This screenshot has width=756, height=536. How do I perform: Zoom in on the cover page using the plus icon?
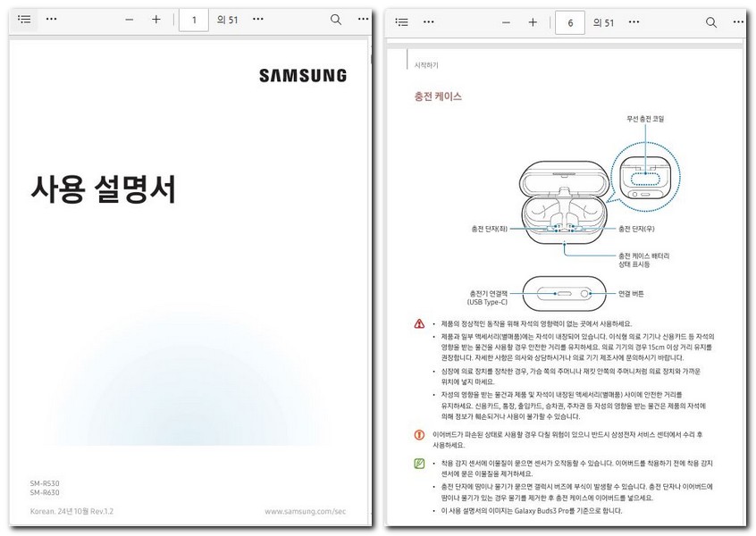pos(157,19)
